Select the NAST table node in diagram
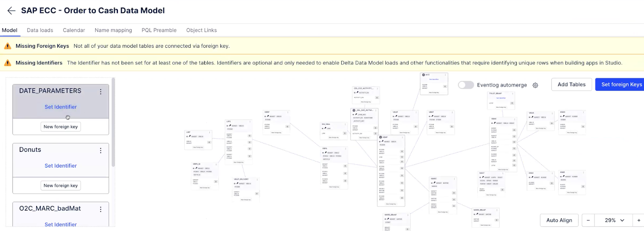Image resolution: width=644 pixels, height=231 pixels. tap(491, 184)
